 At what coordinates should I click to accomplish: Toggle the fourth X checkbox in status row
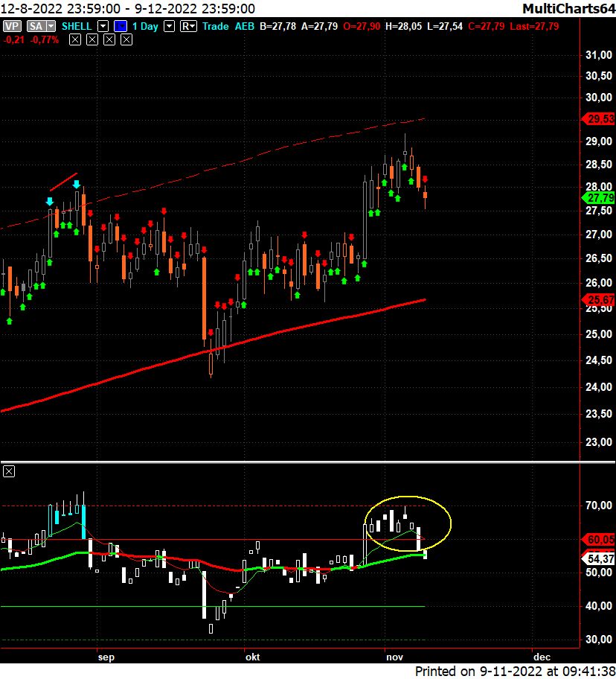(126, 38)
